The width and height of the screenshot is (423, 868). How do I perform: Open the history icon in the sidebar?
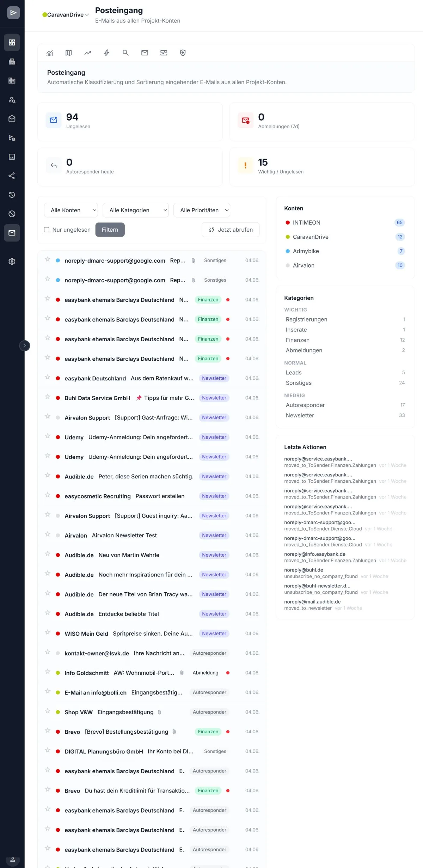pyautogui.click(x=12, y=195)
